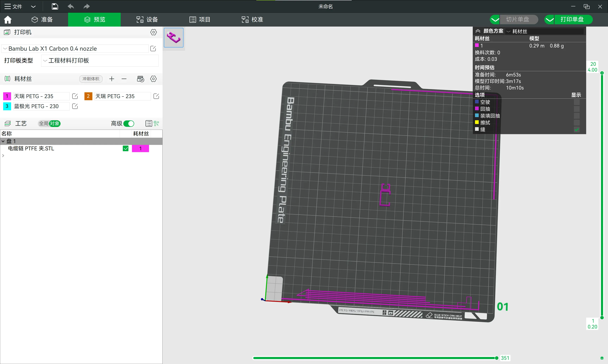Screen dimensions: 608x364
Task: Open the filament settings gear icon
Action: click(x=154, y=79)
